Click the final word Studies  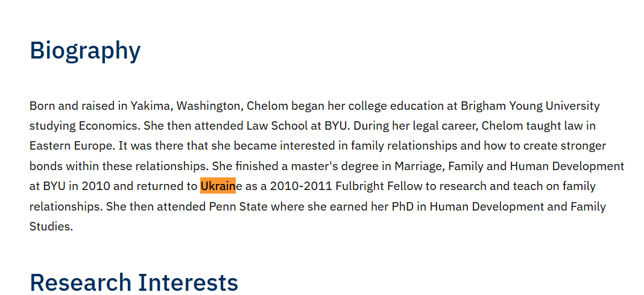(x=51, y=227)
